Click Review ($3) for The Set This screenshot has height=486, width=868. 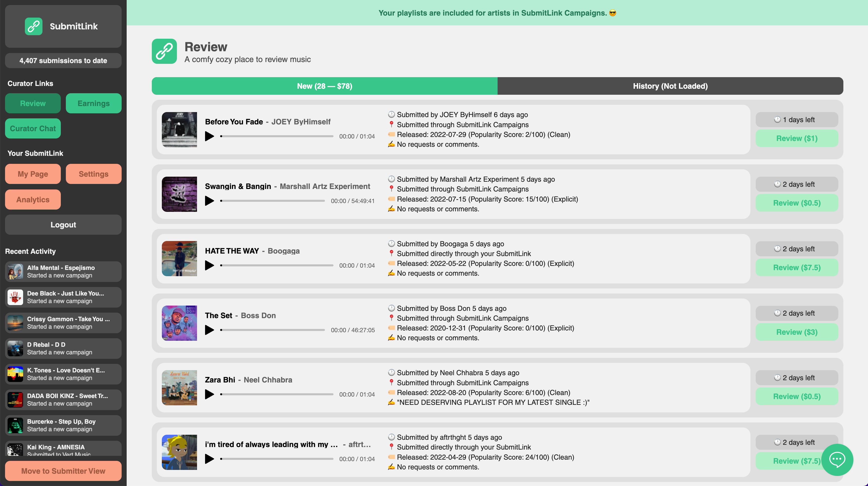click(x=797, y=332)
